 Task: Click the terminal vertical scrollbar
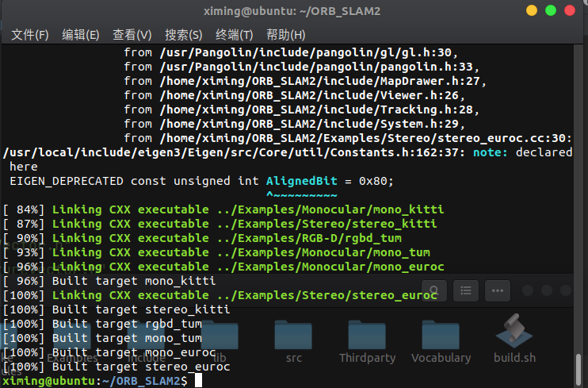(x=578, y=370)
